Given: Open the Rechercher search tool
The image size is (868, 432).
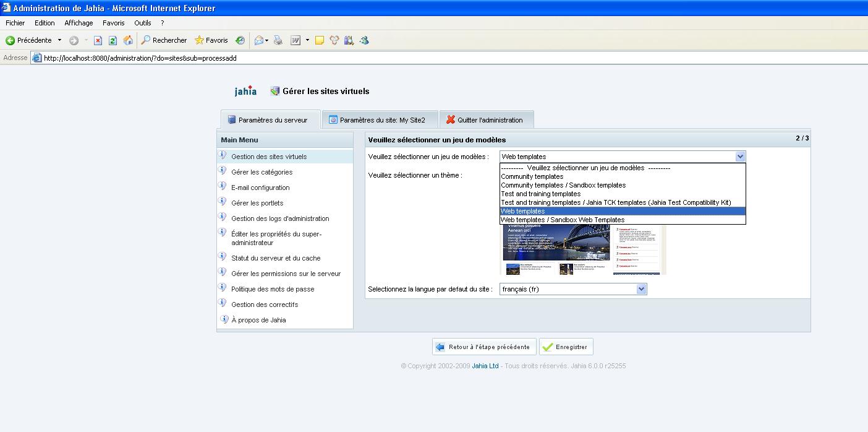Looking at the screenshot, I should click(164, 40).
